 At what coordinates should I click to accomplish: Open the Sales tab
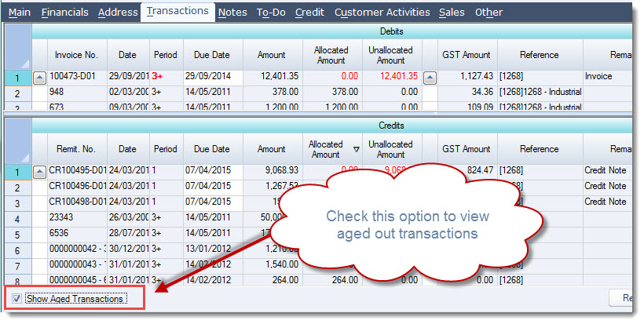[x=452, y=13]
